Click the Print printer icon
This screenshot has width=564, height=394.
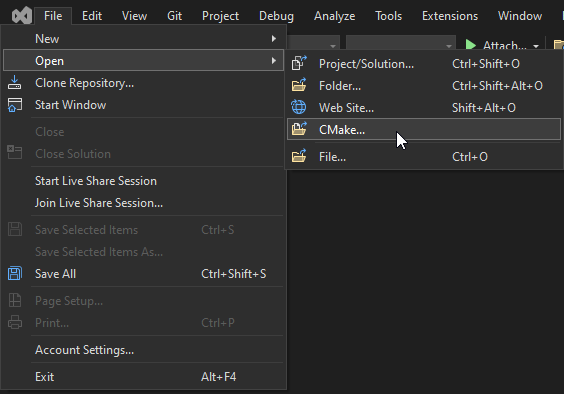click(15, 322)
